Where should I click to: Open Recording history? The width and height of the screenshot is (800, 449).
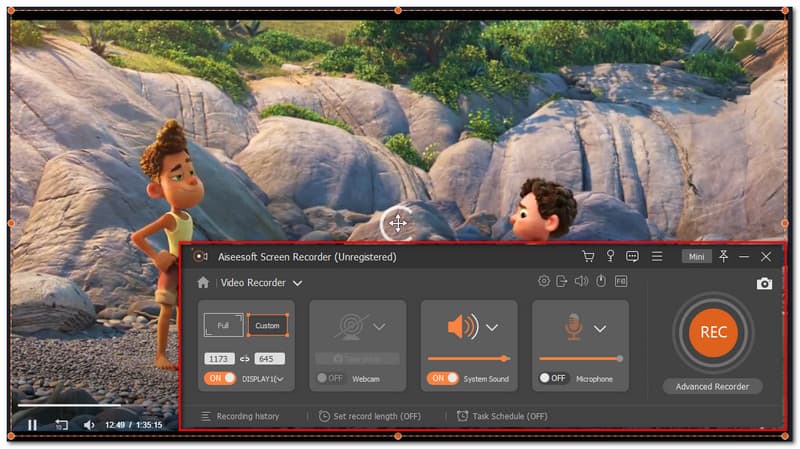[x=240, y=416]
